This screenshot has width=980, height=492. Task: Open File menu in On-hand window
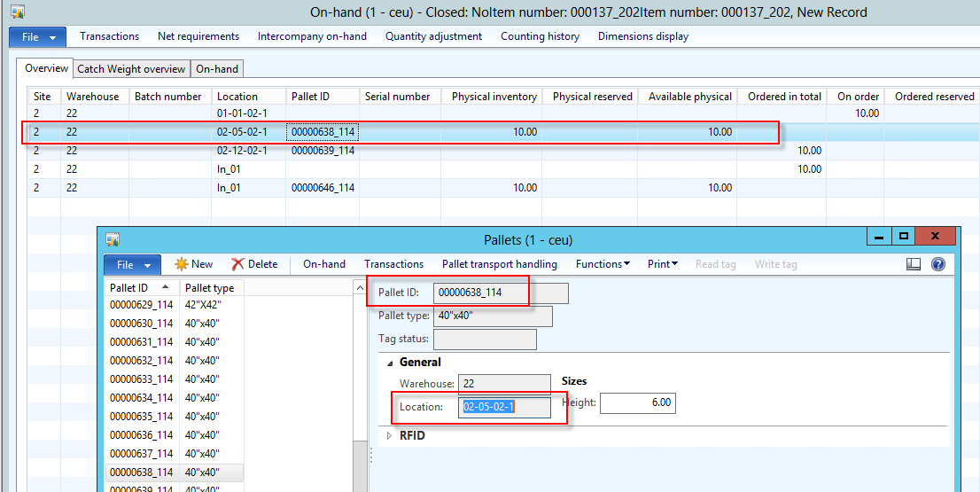click(x=37, y=36)
